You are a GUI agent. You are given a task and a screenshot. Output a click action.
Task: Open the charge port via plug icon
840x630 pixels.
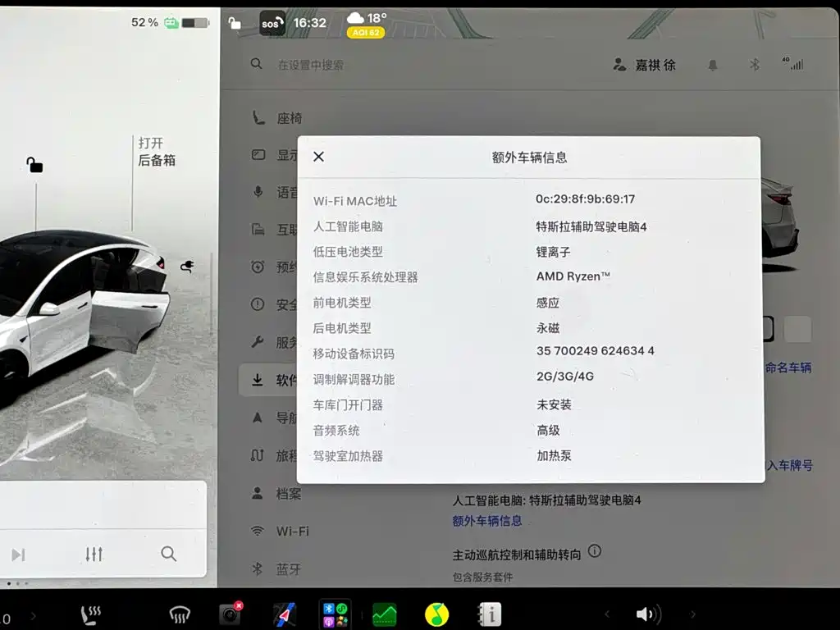click(x=187, y=266)
